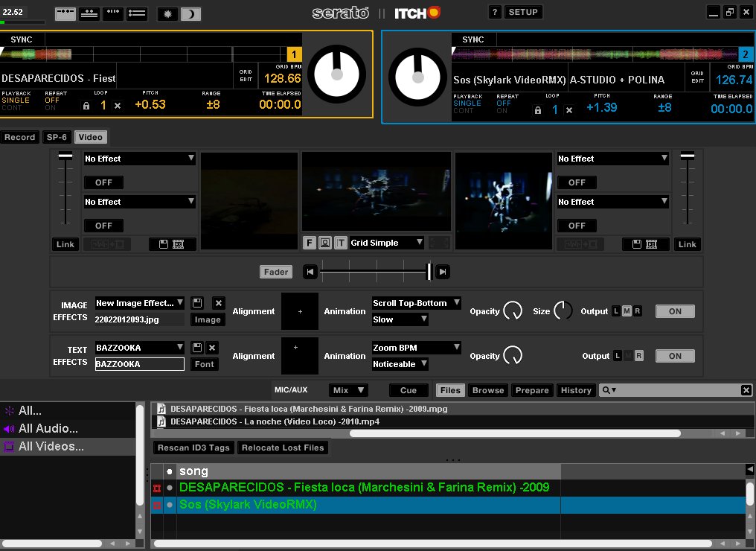Select the list-style library view icon in top bar
The height and width of the screenshot is (551, 756).
[137, 13]
